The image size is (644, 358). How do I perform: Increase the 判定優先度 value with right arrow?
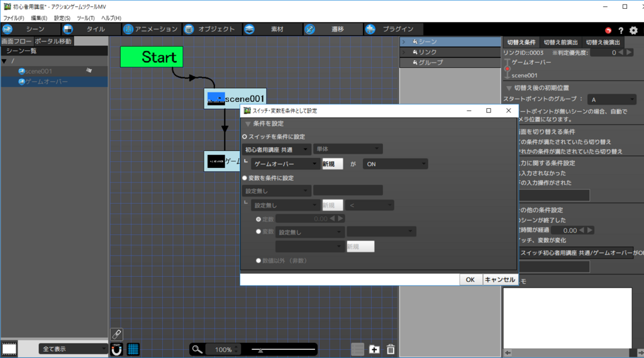(x=629, y=52)
